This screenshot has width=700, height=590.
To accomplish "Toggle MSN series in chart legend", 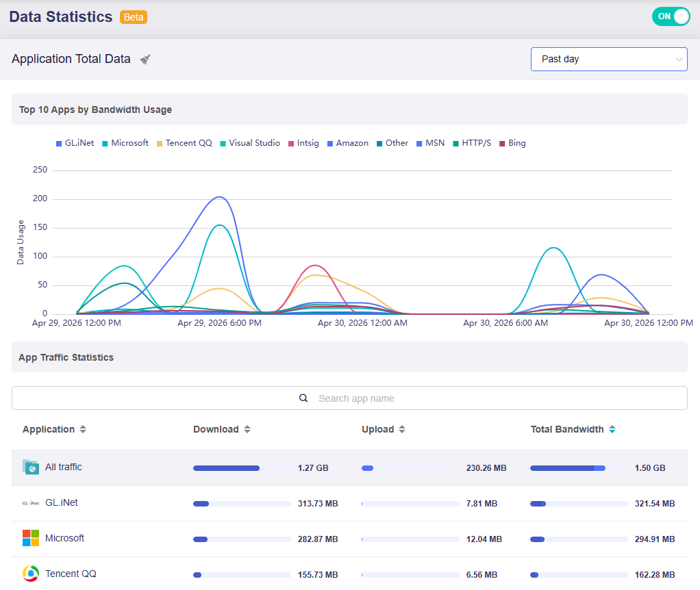I will point(430,143).
